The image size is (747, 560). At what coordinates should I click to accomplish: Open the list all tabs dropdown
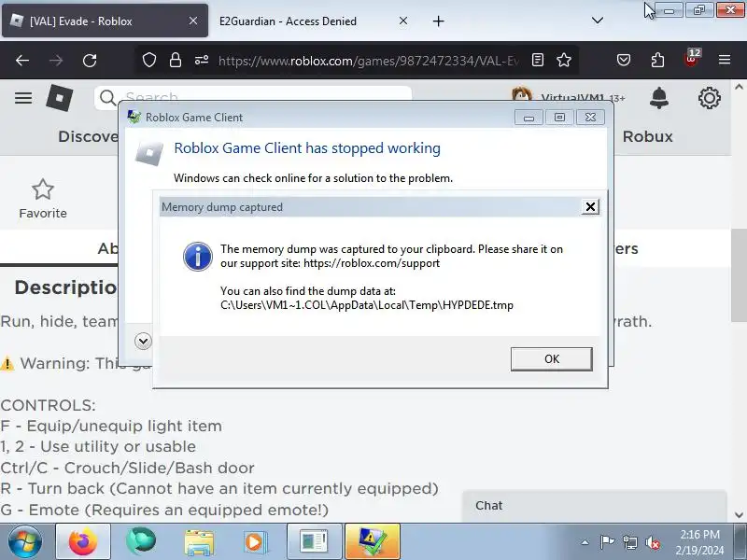598,21
